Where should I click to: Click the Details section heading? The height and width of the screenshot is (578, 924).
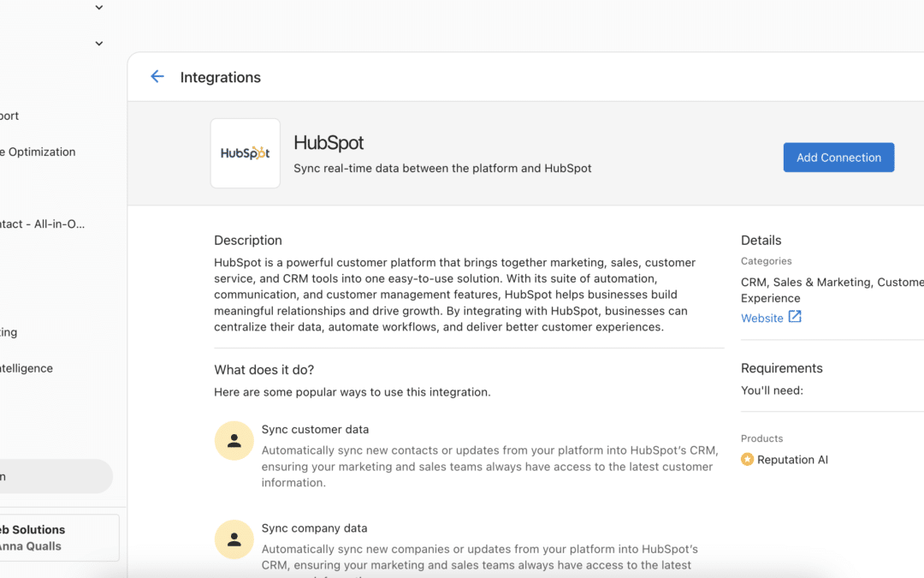click(761, 240)
